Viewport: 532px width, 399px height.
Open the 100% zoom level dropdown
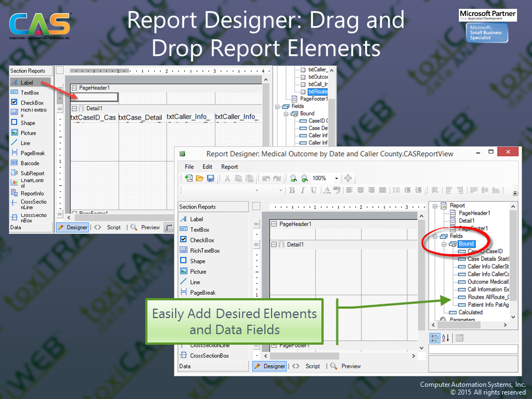(336, 178)
